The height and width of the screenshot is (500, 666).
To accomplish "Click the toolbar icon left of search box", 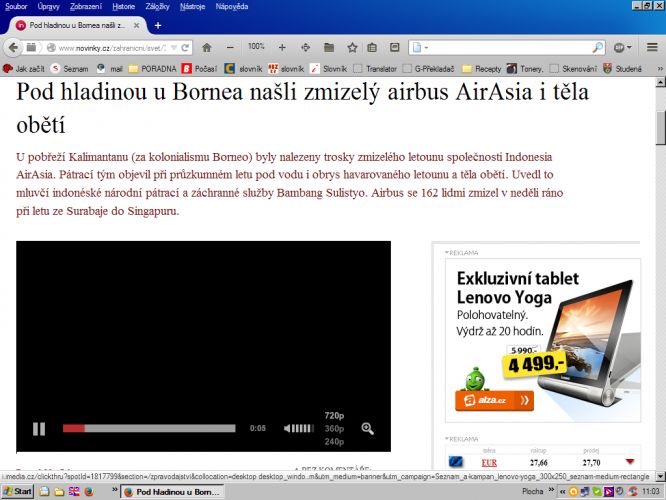I will click(395, 47).
